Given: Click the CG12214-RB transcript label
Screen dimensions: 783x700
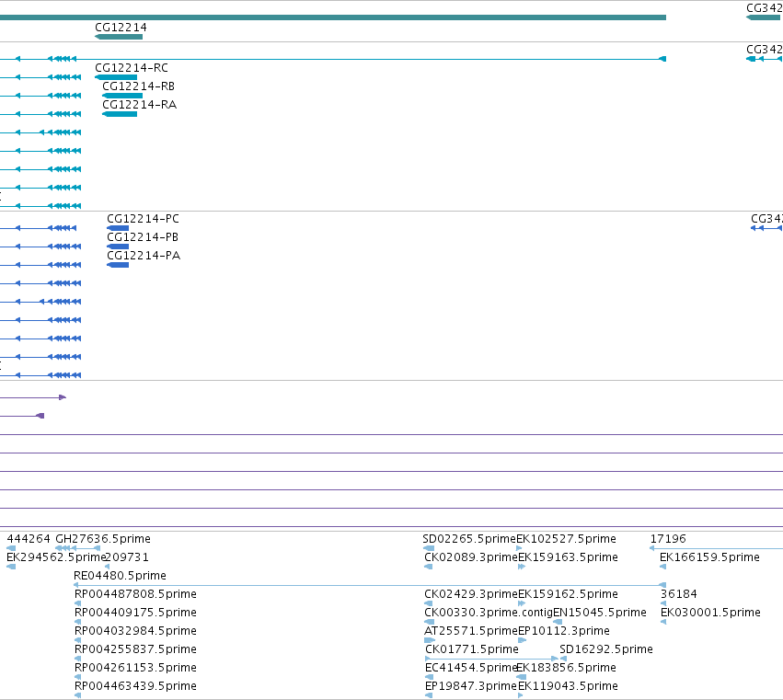Looking at the screenshot, I should (x=138, y=86).
